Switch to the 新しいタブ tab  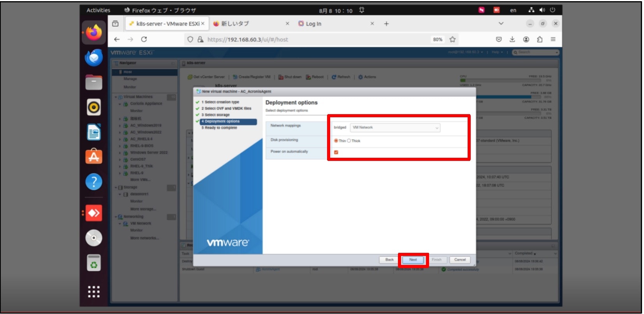(x=251, y=24)
